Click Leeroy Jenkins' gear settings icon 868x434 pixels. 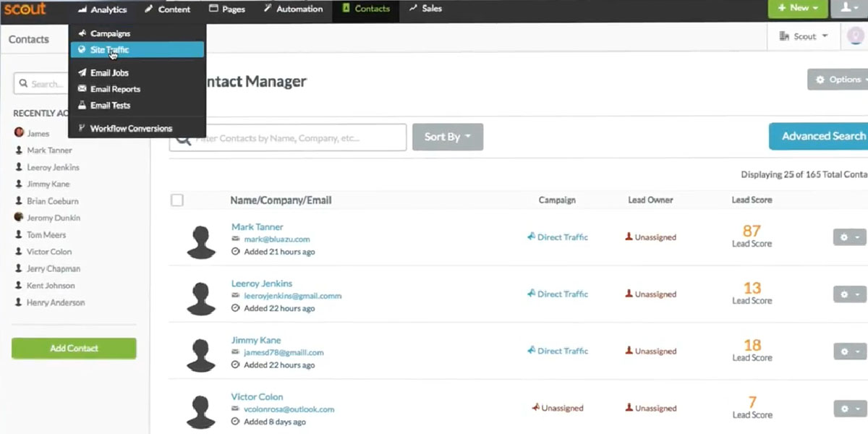(849, 294)
